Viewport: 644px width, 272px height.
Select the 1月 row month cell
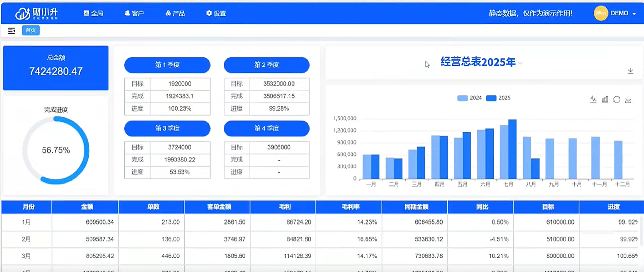(27, 222)
